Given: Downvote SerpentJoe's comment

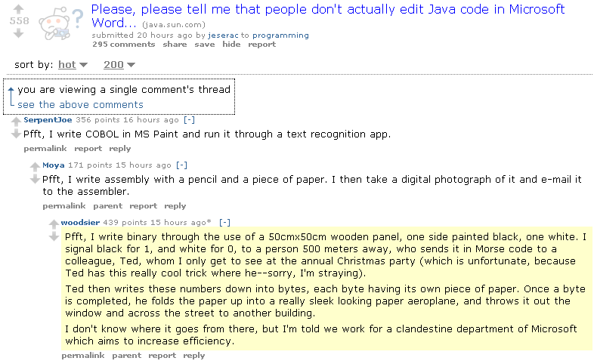Looking at the screenshot, I should [16, 134].
